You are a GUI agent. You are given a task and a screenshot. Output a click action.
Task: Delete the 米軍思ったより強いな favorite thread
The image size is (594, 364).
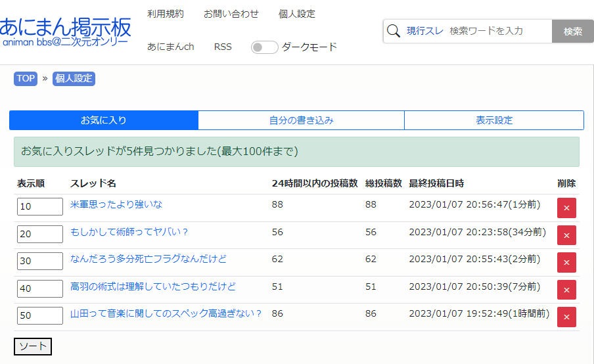(x=566, y=208)
